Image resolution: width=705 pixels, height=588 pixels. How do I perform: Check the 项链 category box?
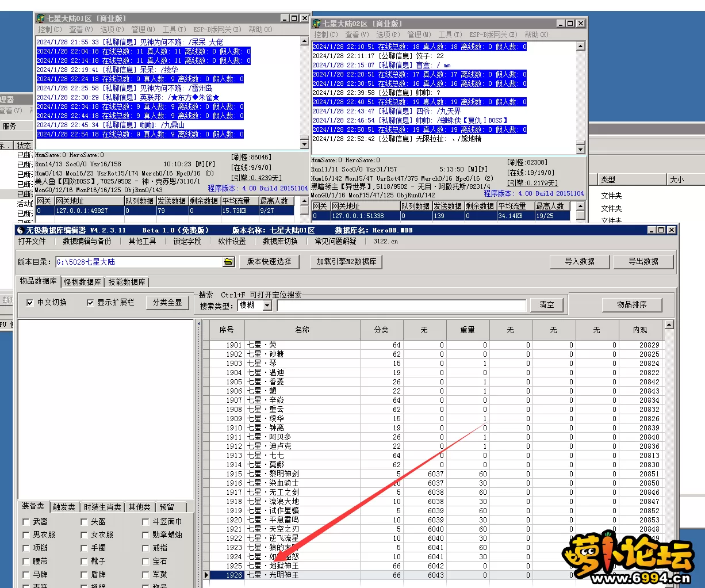(26, 548)
